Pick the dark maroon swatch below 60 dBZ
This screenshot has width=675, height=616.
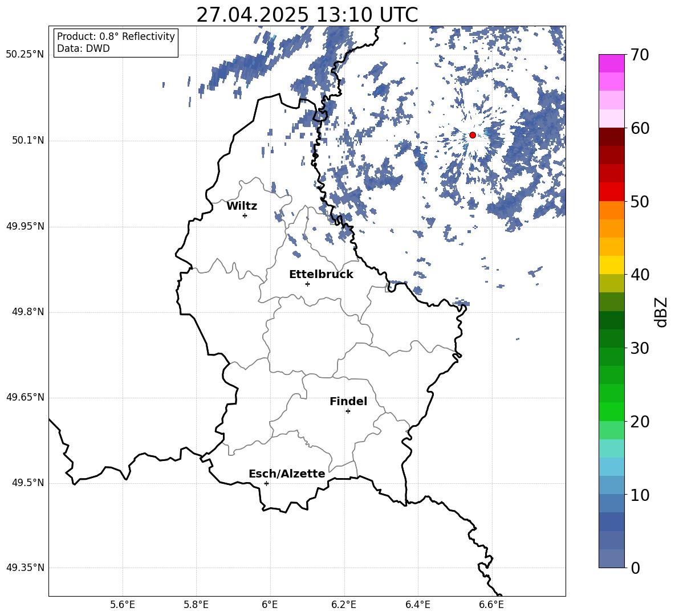point(612,137)
